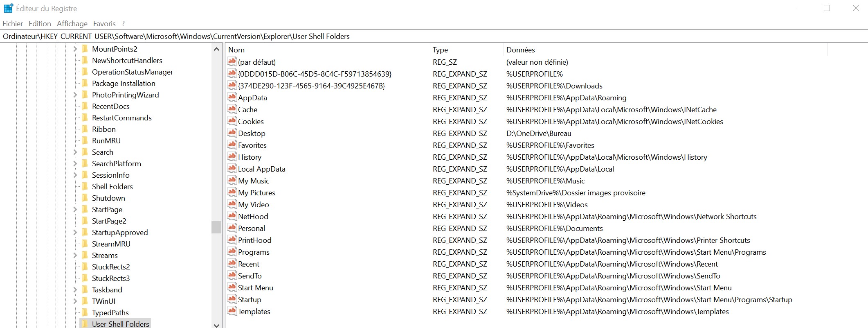Click the tree scrollbar down arrow
This screenshot has height=328, width=868.
[216, 325]
